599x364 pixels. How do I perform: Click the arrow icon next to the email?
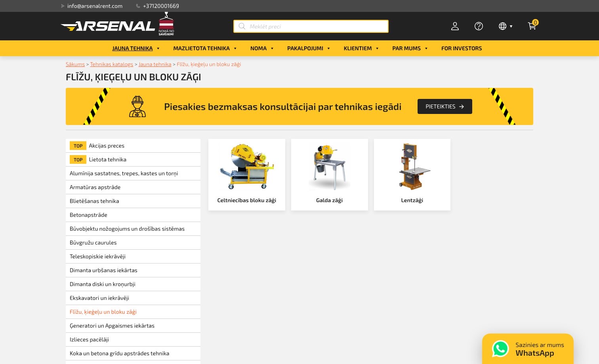click(63, 6)
